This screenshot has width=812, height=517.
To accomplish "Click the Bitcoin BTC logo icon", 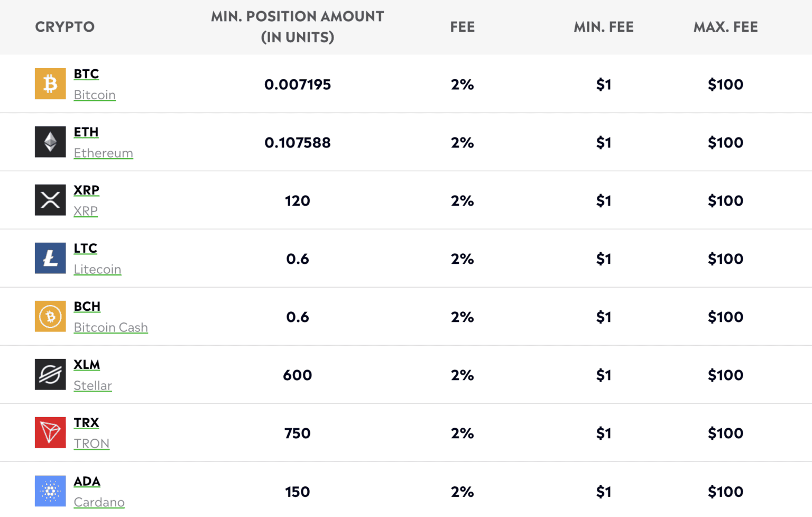I will coord(50,84).
